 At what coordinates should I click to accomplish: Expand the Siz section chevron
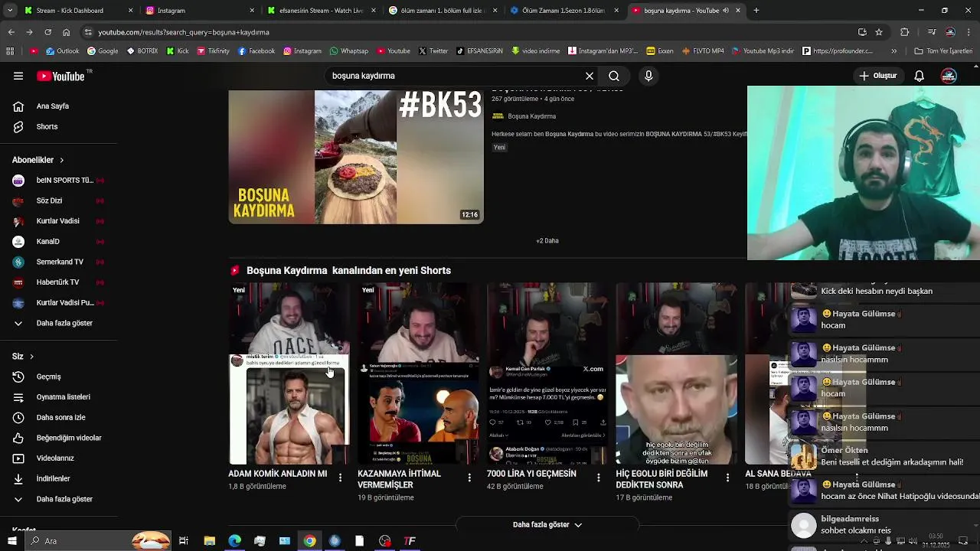31,357
